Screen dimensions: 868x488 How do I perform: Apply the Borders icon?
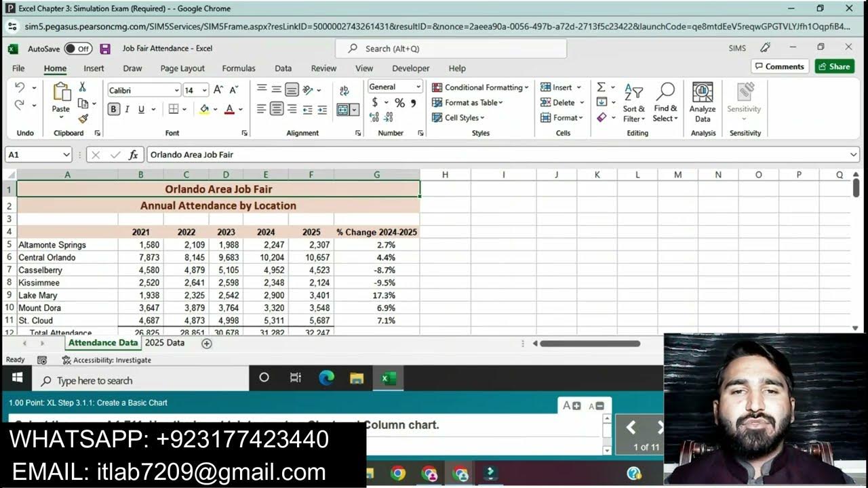(174, 109)
